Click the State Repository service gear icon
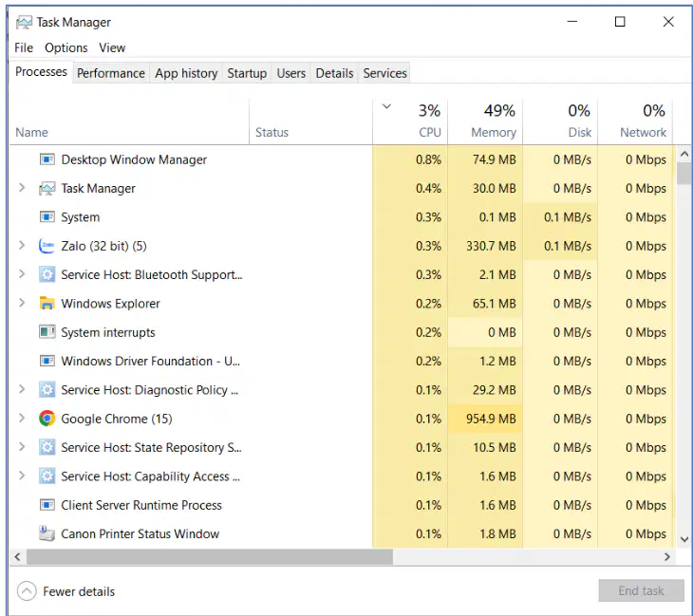 point(47,447)
